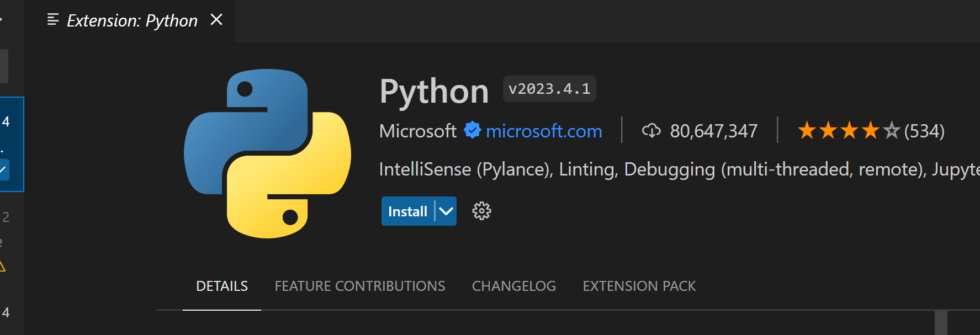Screen dimensions: 980x335
Task: Click the Python logo image
Action: pos(267,153)
